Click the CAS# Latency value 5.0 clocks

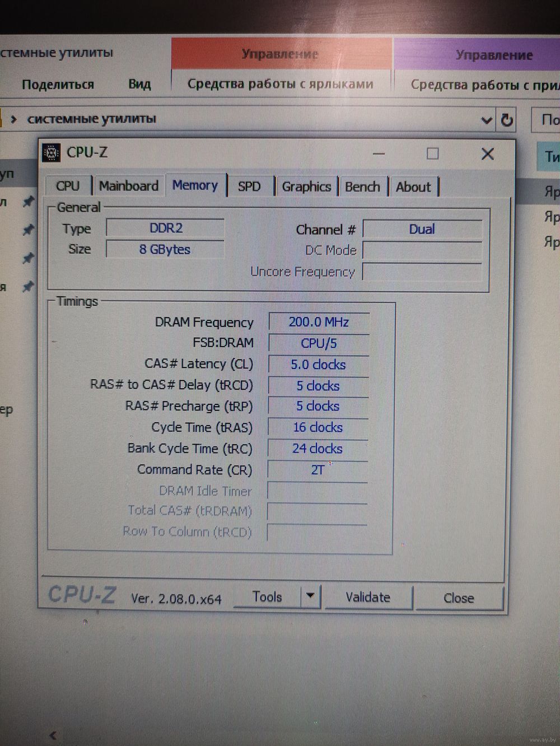[318, 365]
